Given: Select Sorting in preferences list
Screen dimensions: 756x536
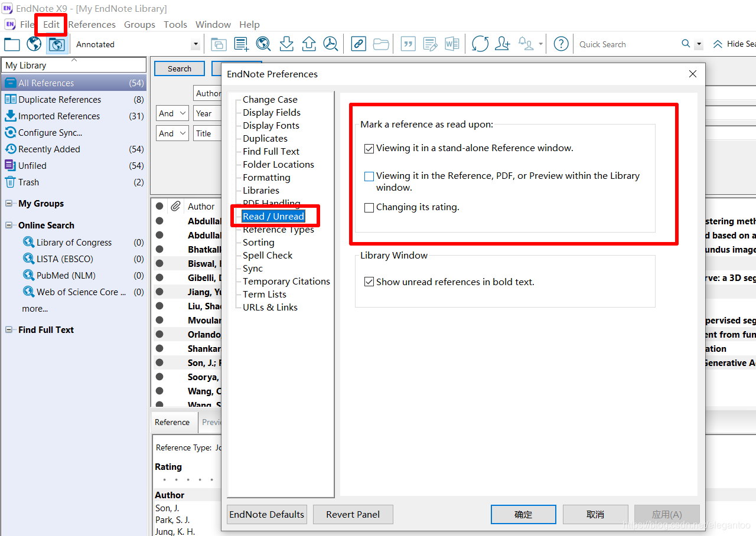Looking at the screenshot, I should (259, 242).
